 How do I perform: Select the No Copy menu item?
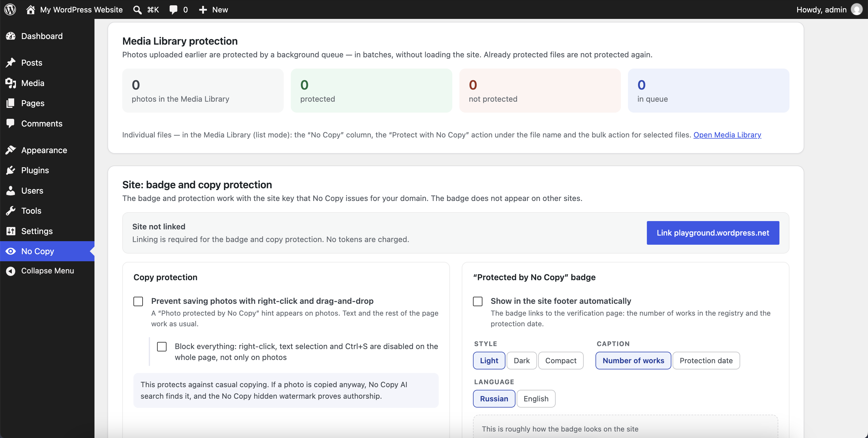point(47,251)
